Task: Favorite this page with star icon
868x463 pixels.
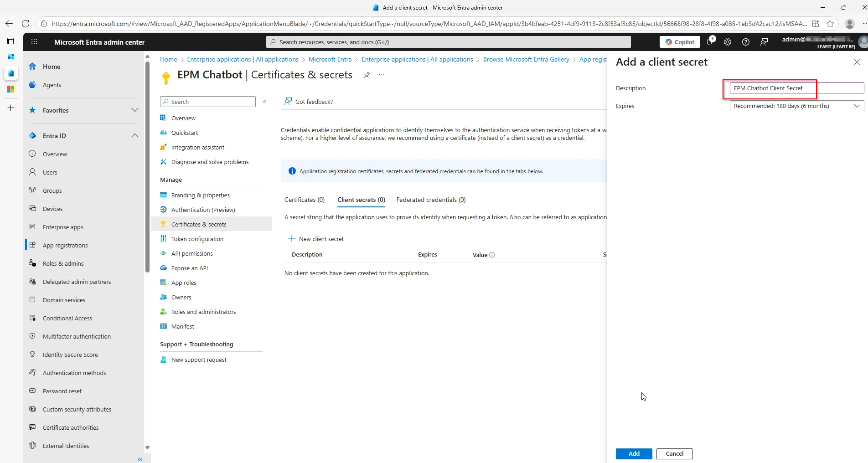Action: pyautogui.click(x=830, y=24)
